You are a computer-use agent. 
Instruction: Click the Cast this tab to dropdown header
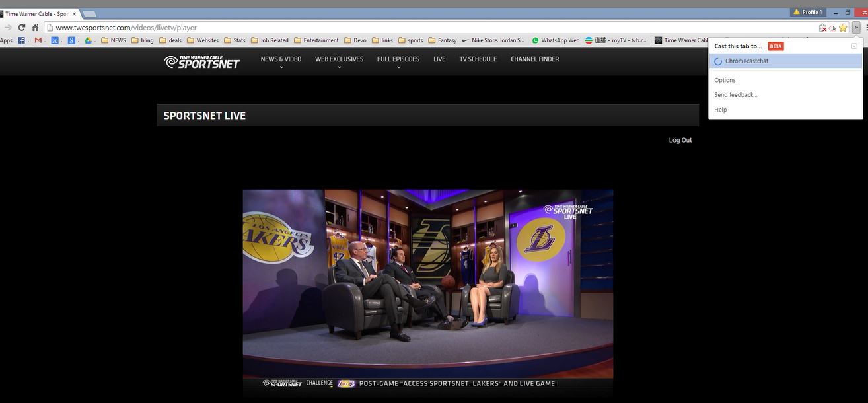(x=738, y=46)
